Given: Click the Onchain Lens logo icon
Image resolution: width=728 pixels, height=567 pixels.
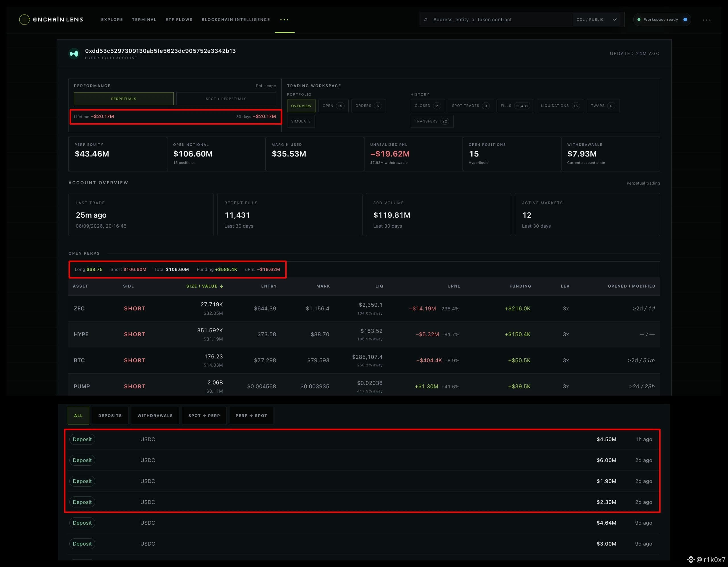Looking at the screenshot, I should pyautogui.click(x=24, y=20).
